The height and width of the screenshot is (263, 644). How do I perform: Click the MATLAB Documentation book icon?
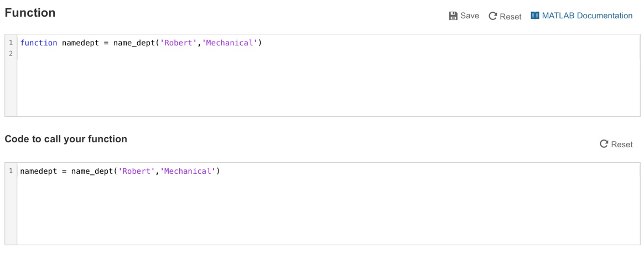tap(535, 16)
